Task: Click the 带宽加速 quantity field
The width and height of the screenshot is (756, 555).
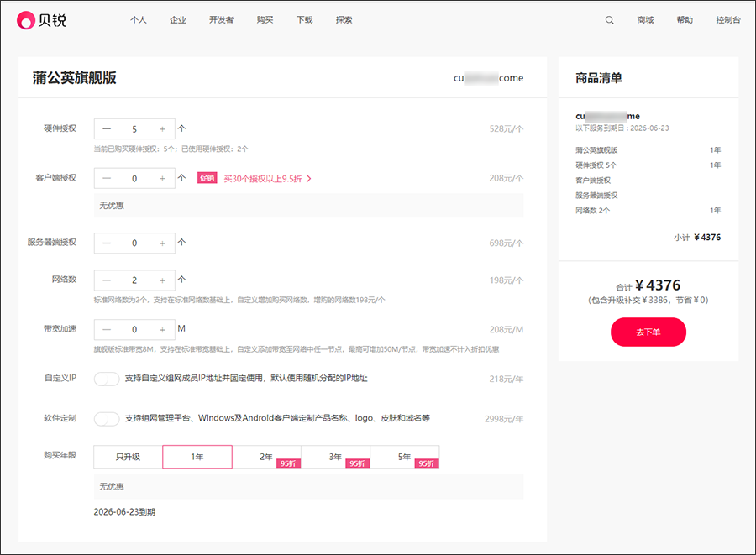Action: [x=134, y=329]
